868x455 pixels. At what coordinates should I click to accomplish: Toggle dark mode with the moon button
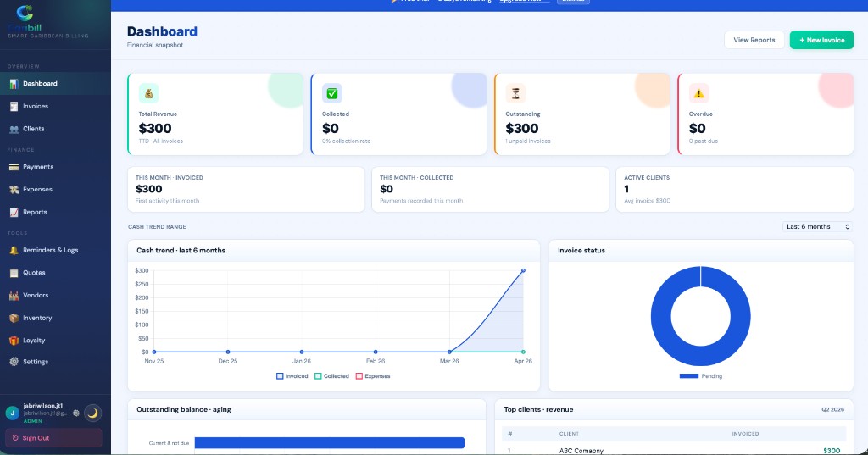[93, 413]
